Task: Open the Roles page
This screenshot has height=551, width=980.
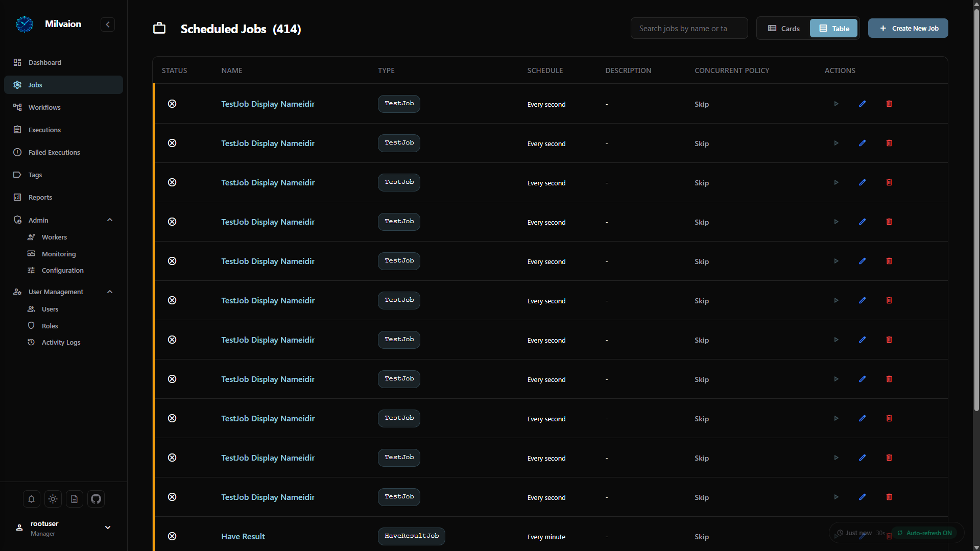Action: click(50, 326)
